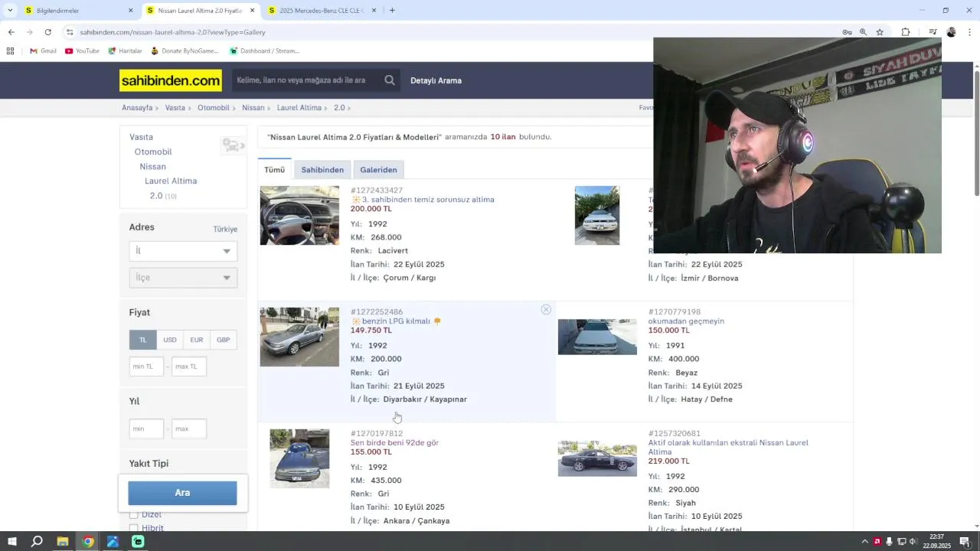Remove highlight with X on benzin LPG listing
Viewport: 980px width, 551px height.
coord(546,310)
